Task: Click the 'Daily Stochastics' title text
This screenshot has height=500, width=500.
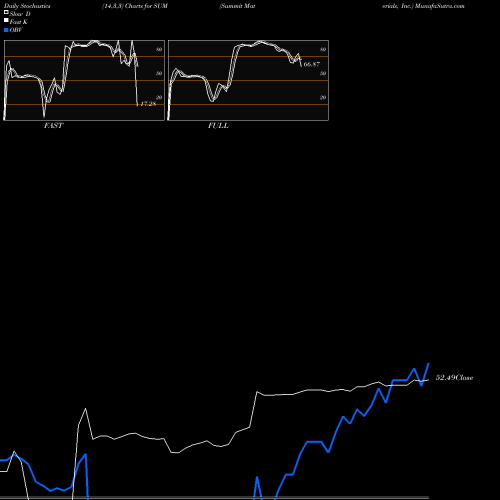Action: tap(27, 6)
